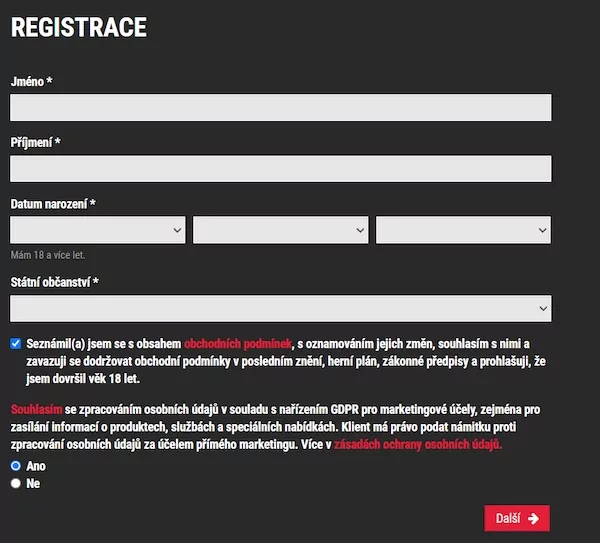Click the Mám 18 a více let hint
This screenshot has width=600, height=543.
tap(48, 255)
